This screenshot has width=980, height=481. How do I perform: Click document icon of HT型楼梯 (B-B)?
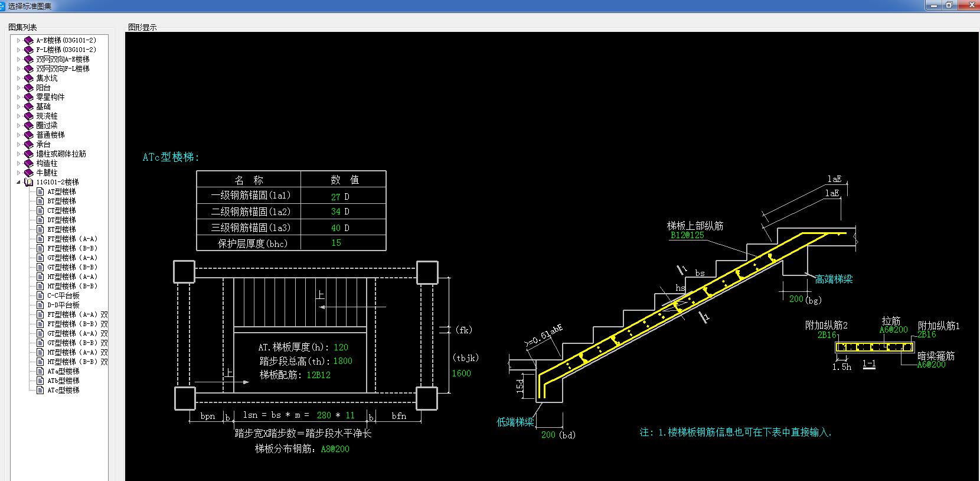pyautogui.click(x=40, y=286)
